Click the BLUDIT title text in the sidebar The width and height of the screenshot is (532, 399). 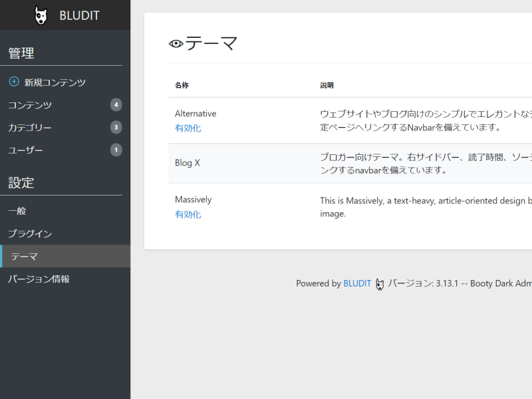(79, 15)
